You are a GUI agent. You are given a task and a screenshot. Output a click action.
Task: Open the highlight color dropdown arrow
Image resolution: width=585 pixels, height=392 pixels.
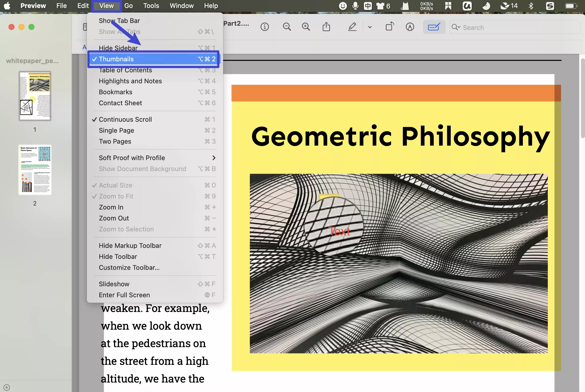[370, 27]
